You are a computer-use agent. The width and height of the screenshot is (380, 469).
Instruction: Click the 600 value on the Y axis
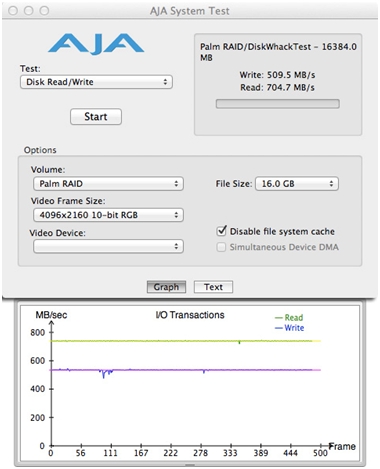tap(37, 361)
